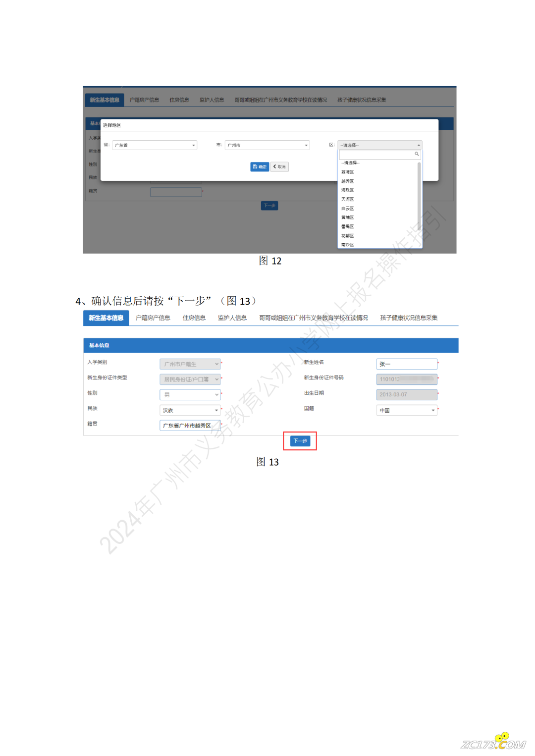
Task: Cancel the 选择地区 dialog with 取消
Action: pyautogui.click(x=279, y=167)
